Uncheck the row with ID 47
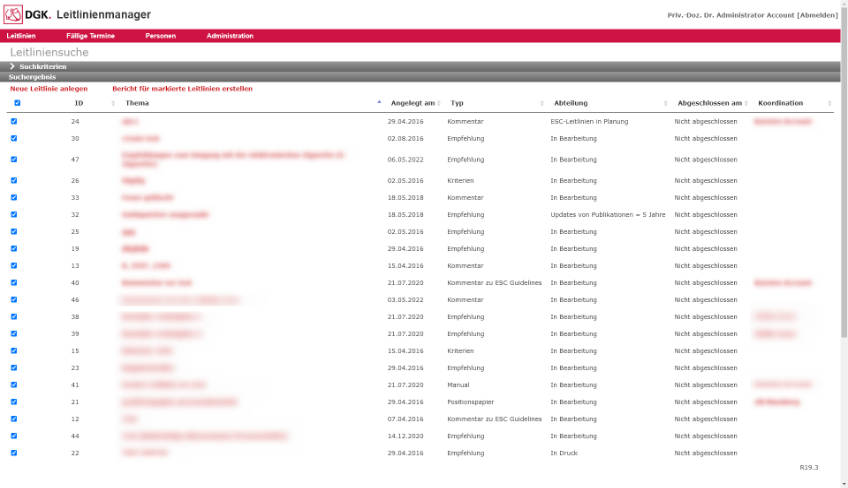This screenshot has height=488, width=848. pos(14,160)
